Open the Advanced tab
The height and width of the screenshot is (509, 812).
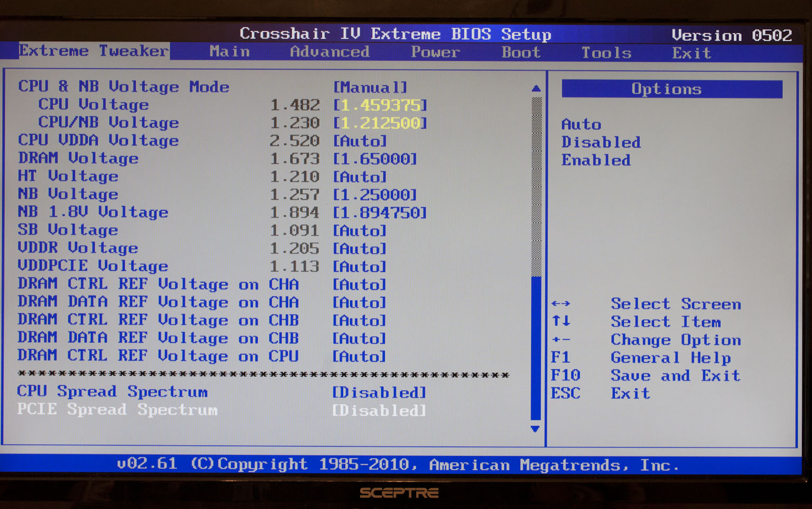coord(329,52)
